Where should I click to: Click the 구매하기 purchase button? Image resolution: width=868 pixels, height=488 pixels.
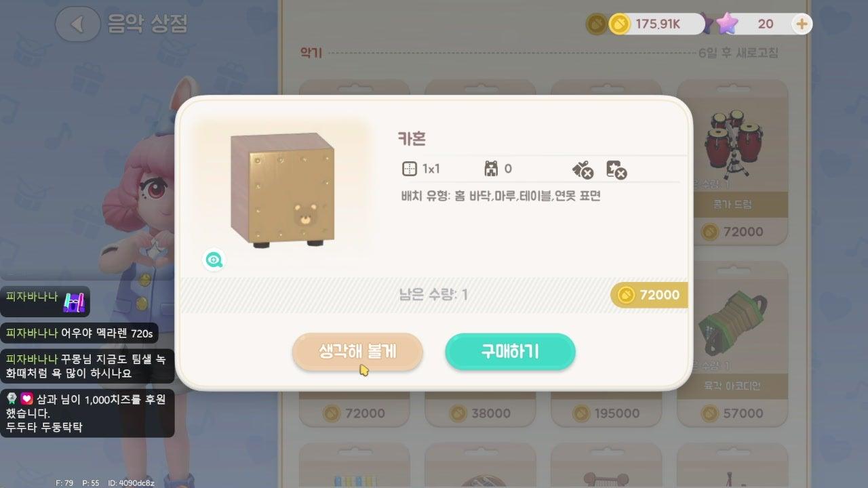tap(510, 352)
